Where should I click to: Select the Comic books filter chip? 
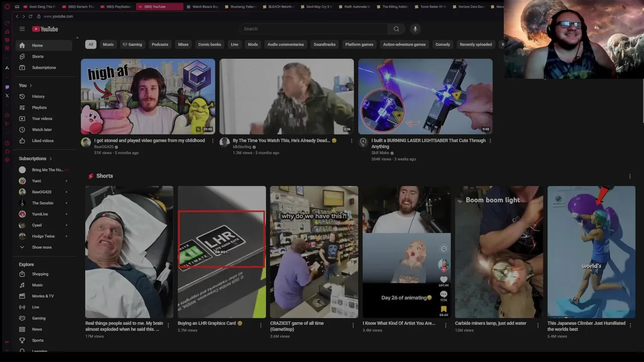[209, 44]
